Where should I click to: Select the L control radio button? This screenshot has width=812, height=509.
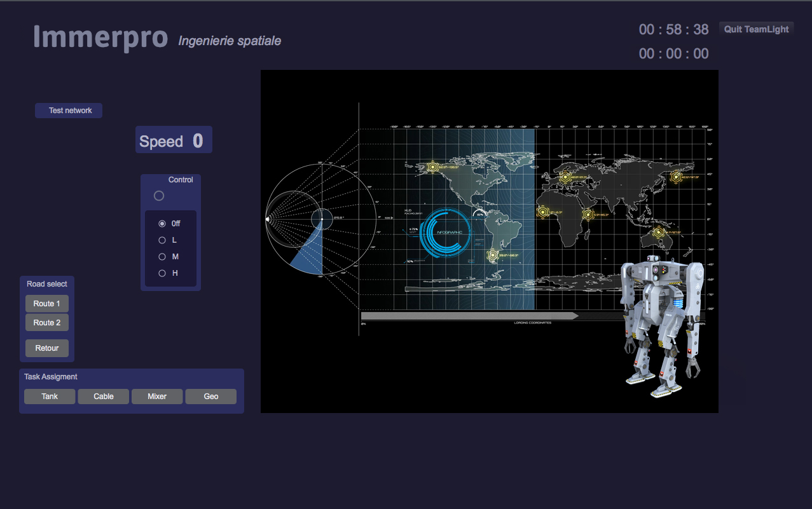click(x=162, y=240)
